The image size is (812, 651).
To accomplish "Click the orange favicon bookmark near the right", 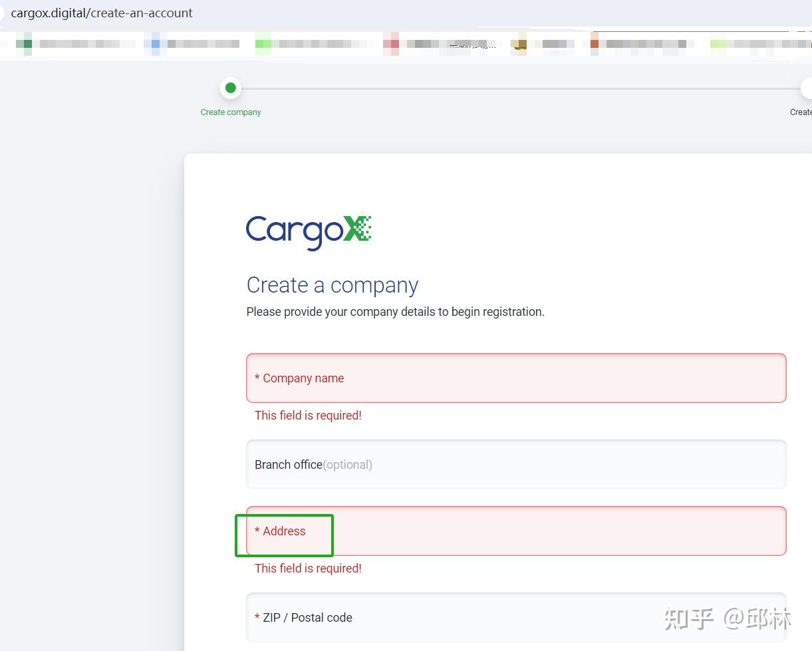I will (594, 44).
